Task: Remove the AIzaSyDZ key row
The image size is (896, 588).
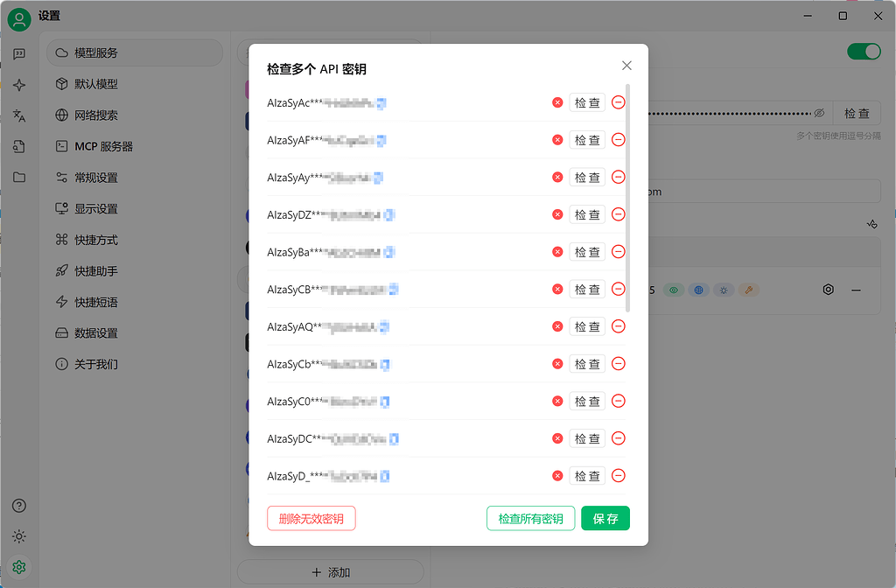Action: click(619, 214)
